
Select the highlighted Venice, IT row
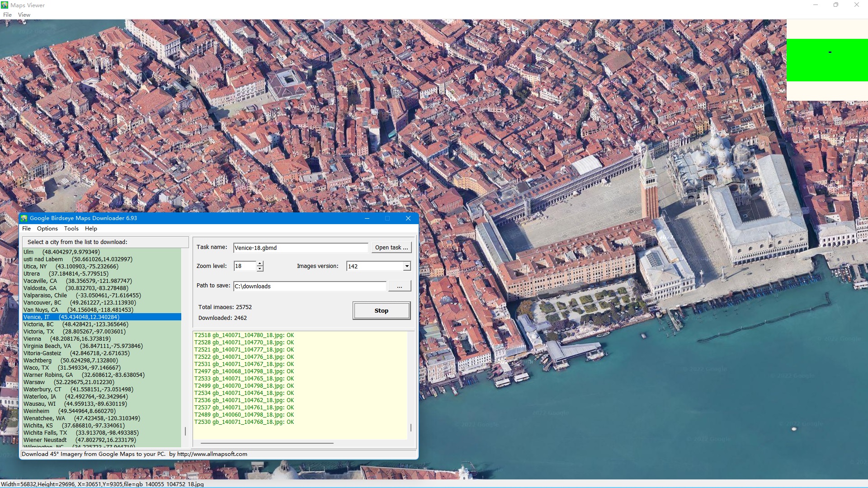102,317
